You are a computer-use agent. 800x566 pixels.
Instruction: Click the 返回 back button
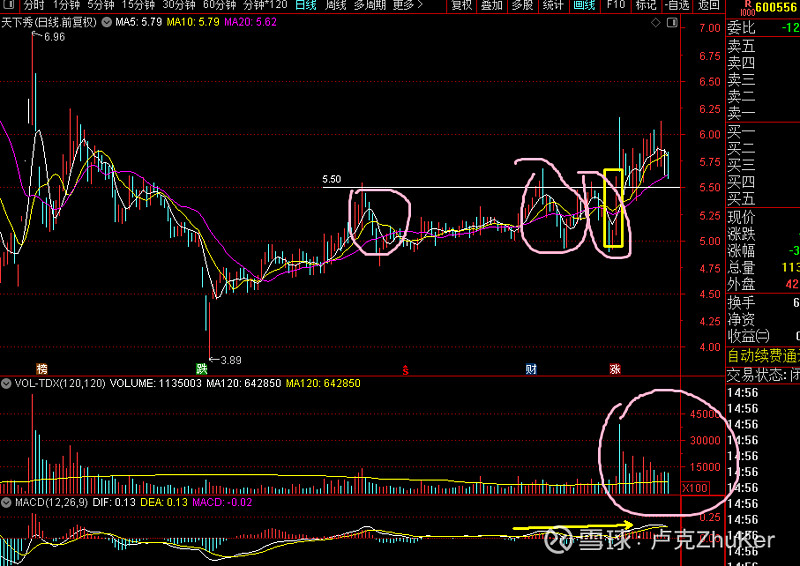pos(709,5)
